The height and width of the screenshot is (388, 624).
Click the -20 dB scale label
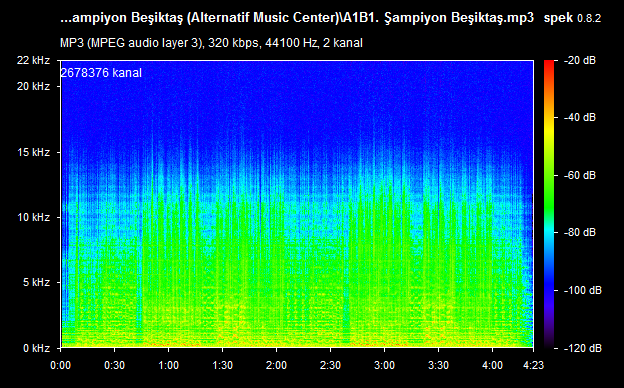[580, 60]
